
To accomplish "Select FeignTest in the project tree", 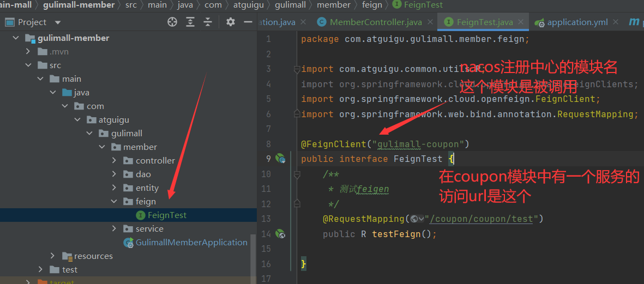I will tap(128, 215).
